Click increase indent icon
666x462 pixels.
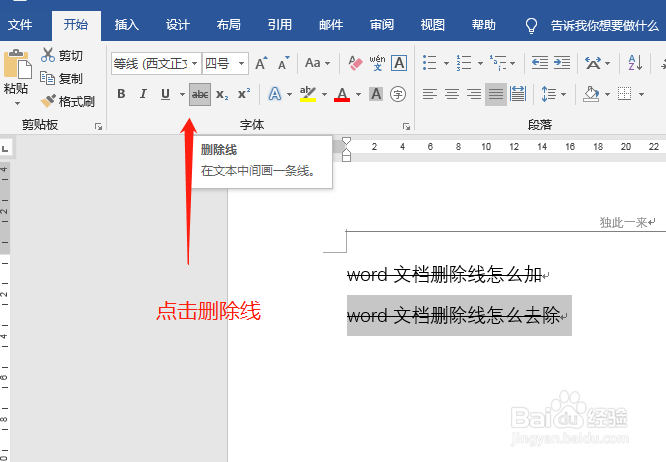[x=562, y=63]
